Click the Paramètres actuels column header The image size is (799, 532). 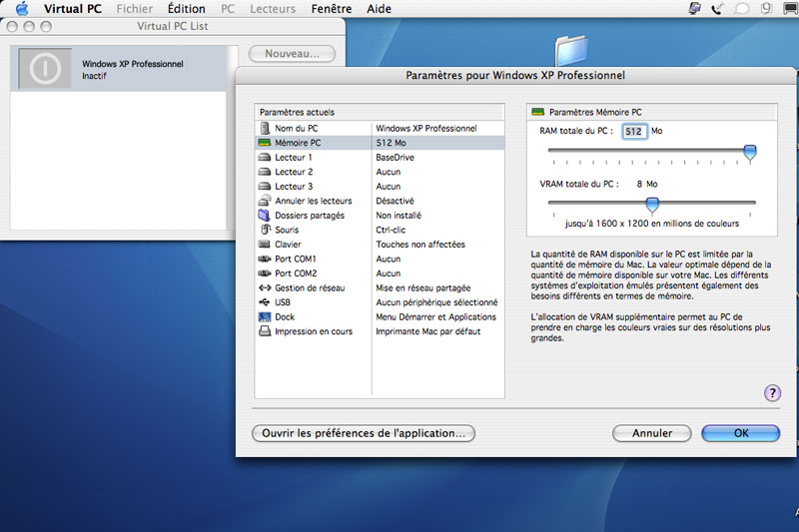point(380,112)
